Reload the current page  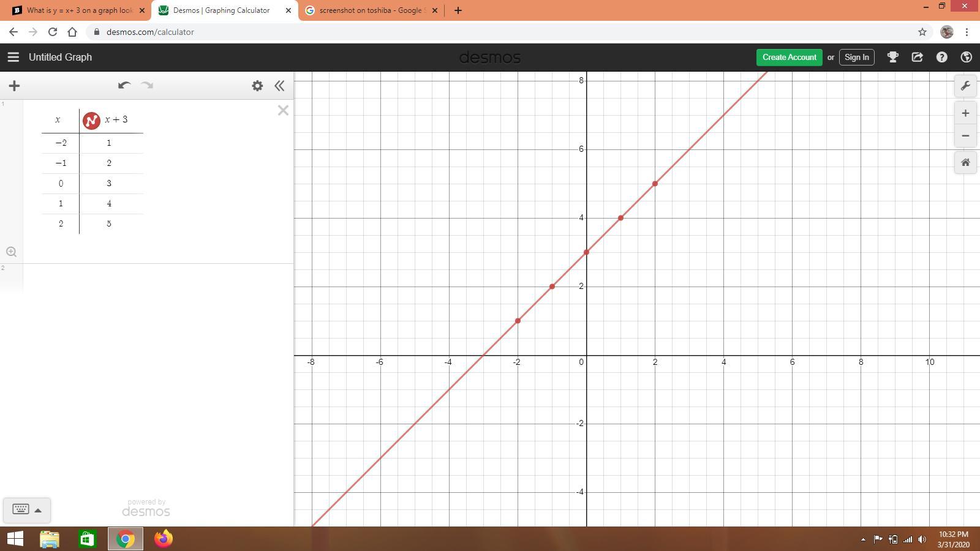pos(53,32)
